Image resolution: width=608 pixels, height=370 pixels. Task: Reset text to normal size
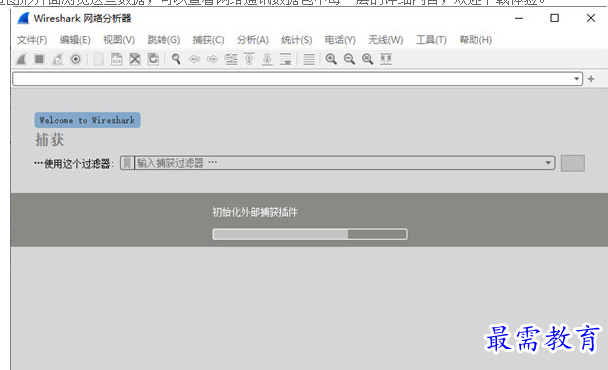coord(368,59)
